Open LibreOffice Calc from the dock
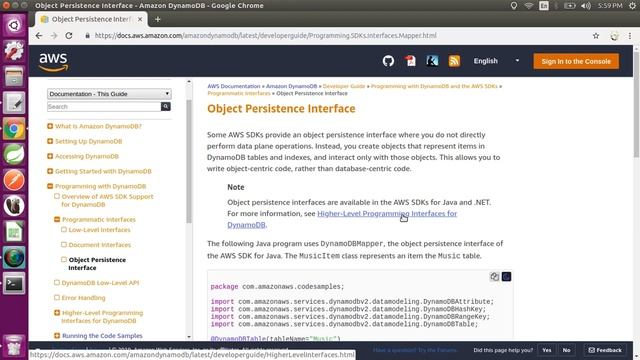 tap(14, 232)
